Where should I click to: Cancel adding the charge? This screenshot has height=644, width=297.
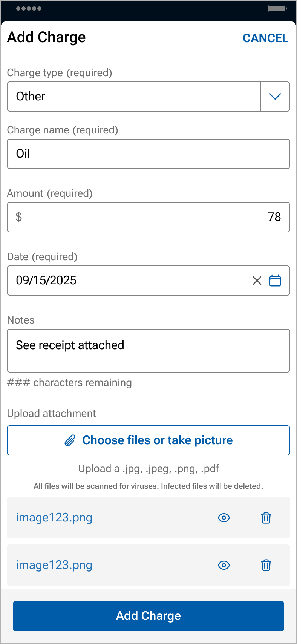[265, 38]
